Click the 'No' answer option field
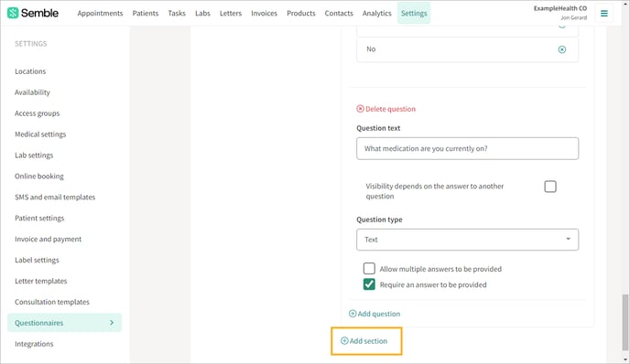630x364 pixels. 467,49
